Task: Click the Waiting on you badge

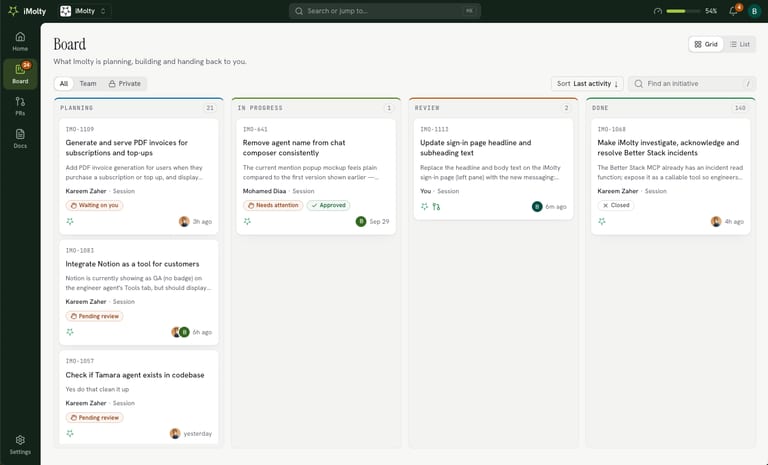Action: click(x=95, y=205)
